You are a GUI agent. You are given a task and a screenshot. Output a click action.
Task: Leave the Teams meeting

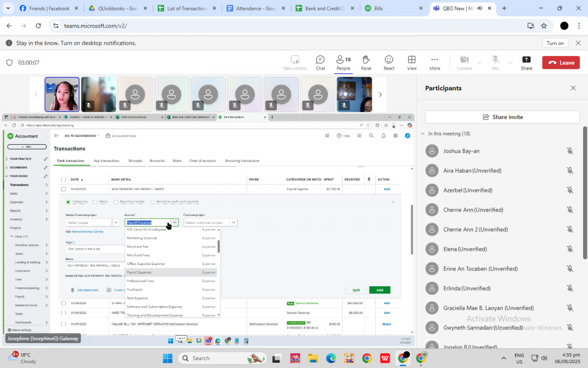[x=561, y=62]
